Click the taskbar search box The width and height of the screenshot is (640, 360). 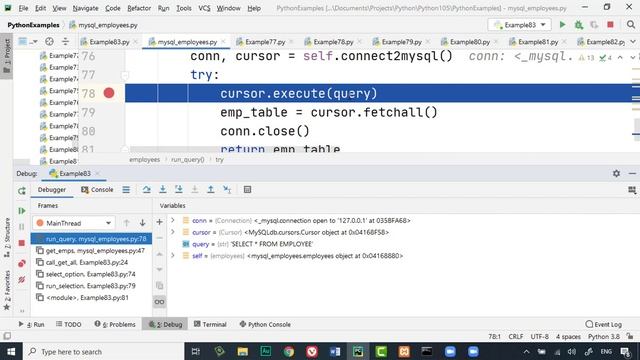103,351
